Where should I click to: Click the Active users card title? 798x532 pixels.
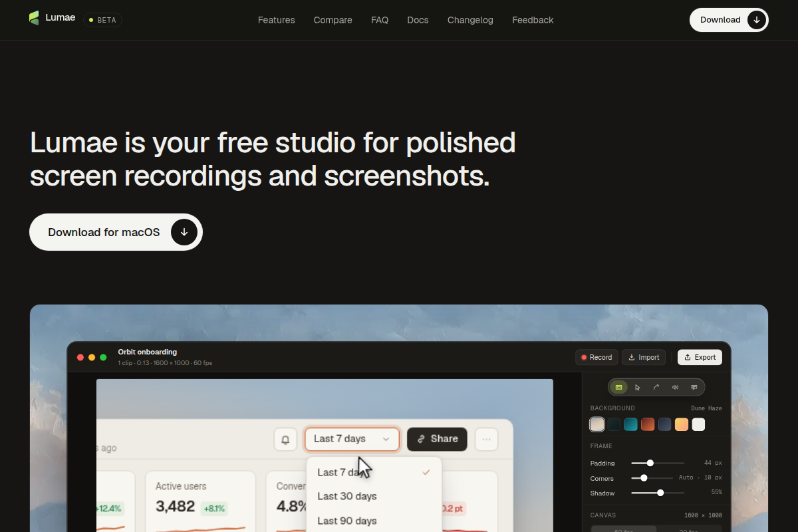[181, 486]
